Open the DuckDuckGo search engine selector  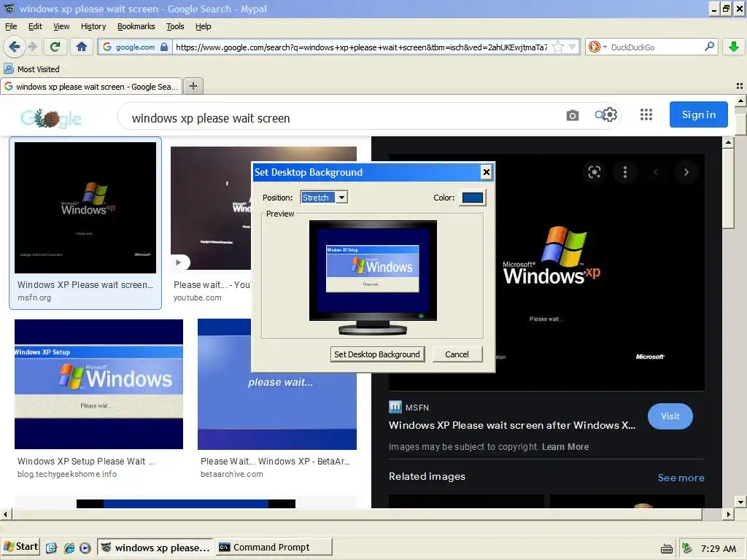click(597, 47)
